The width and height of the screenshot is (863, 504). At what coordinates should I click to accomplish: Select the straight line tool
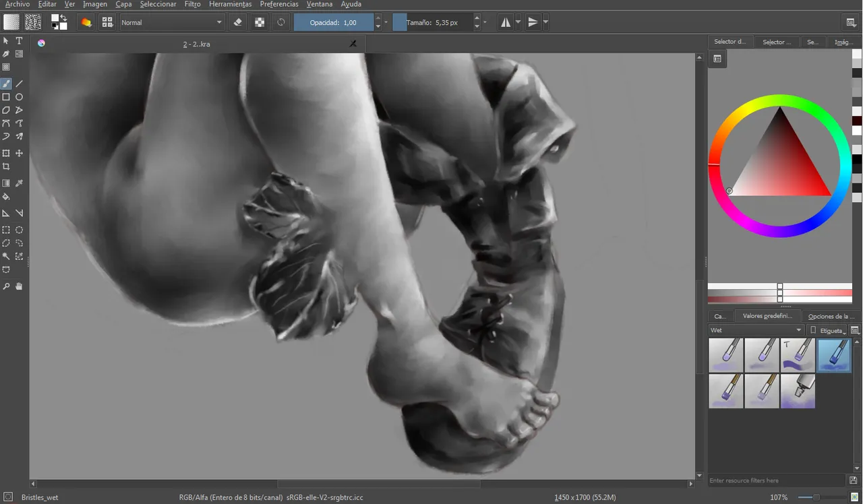pyautogui.click(x=19, y=84)
